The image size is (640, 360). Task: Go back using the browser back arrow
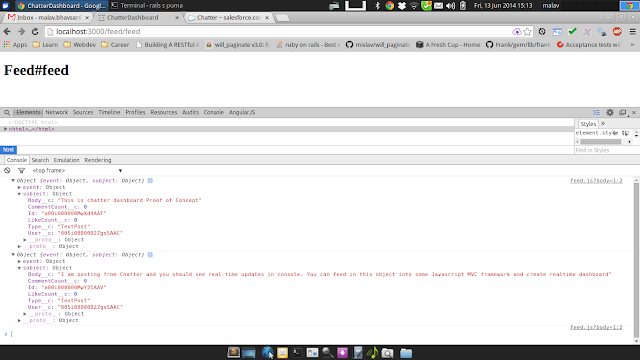(7, 31)
